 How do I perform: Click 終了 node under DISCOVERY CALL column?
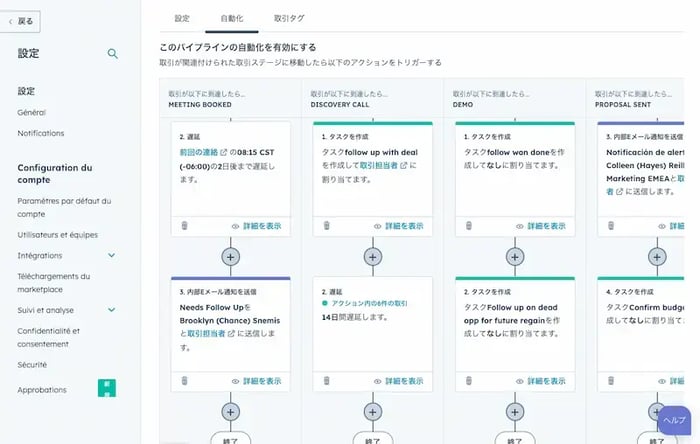click(x=373, y=439)
